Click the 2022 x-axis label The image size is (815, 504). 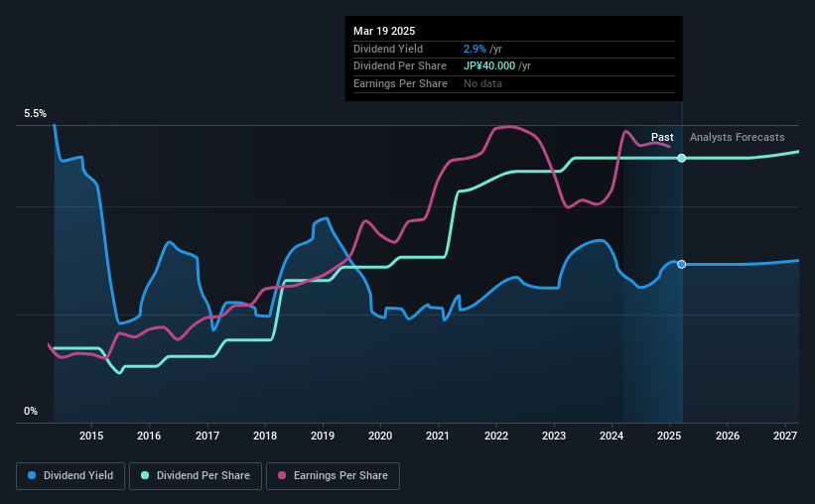click(x=496, y=436)
